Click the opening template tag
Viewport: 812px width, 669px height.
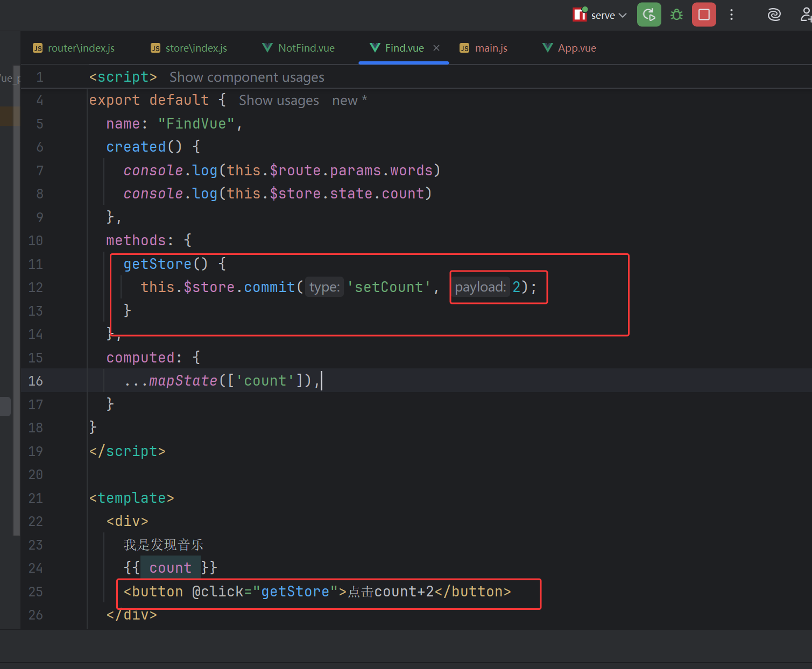pyautogui.click(x=132, y=498)
